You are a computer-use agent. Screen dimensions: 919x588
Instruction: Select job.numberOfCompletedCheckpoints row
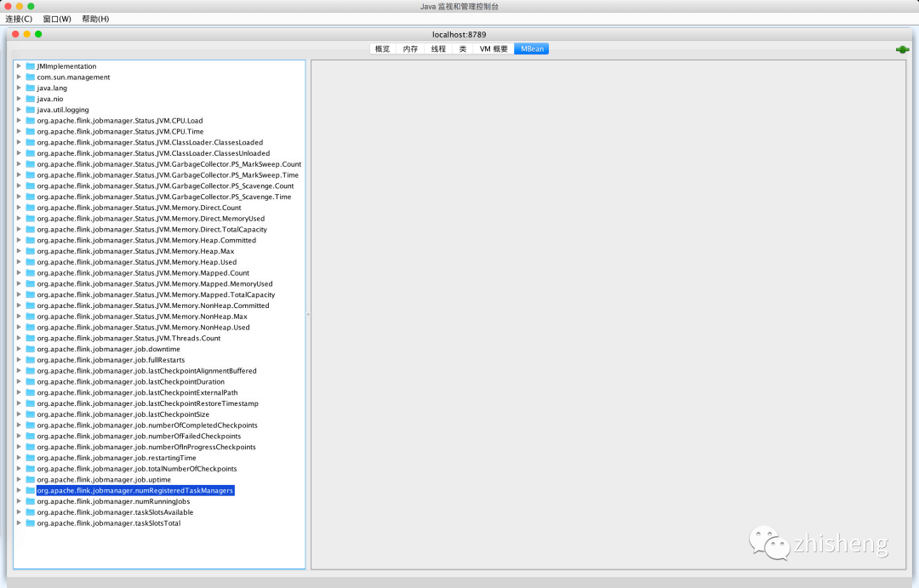(147, 425)
